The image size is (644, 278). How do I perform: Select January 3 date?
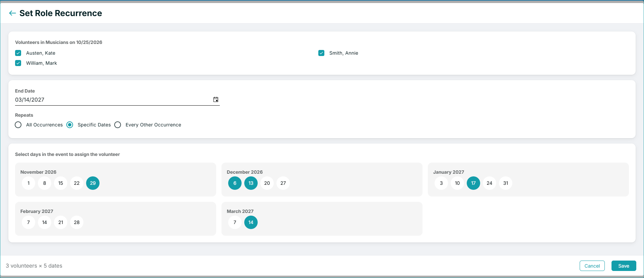(x=441, y=183)
